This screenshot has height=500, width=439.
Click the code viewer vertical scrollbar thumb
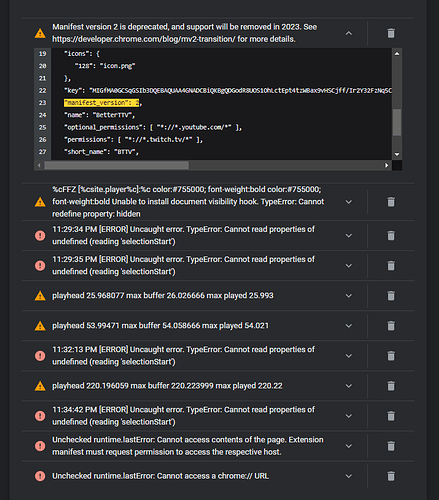pos(397,122)
